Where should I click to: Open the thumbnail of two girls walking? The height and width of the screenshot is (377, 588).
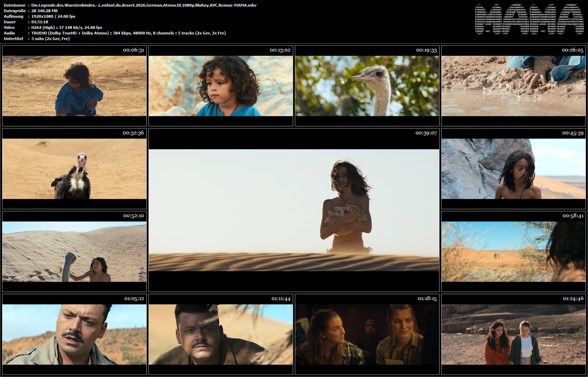tap(513, 334)
